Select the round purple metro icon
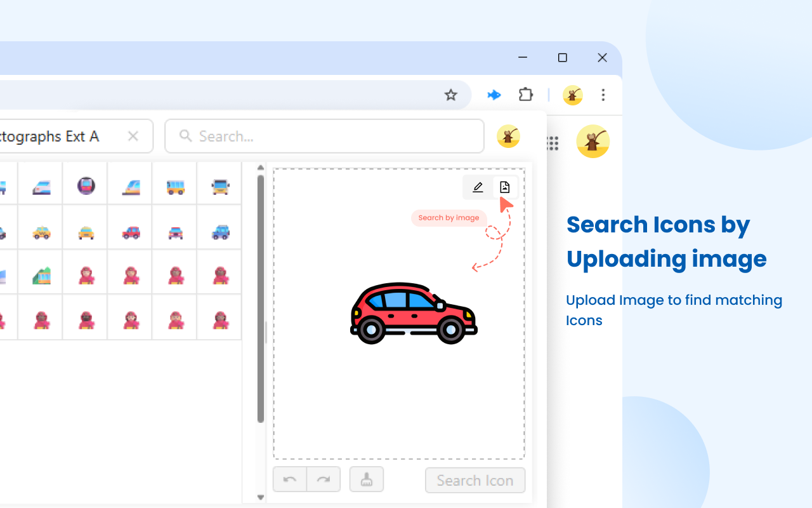Image resolution: width=812 pixels, height=508 pixels. (x=86, y=185)
